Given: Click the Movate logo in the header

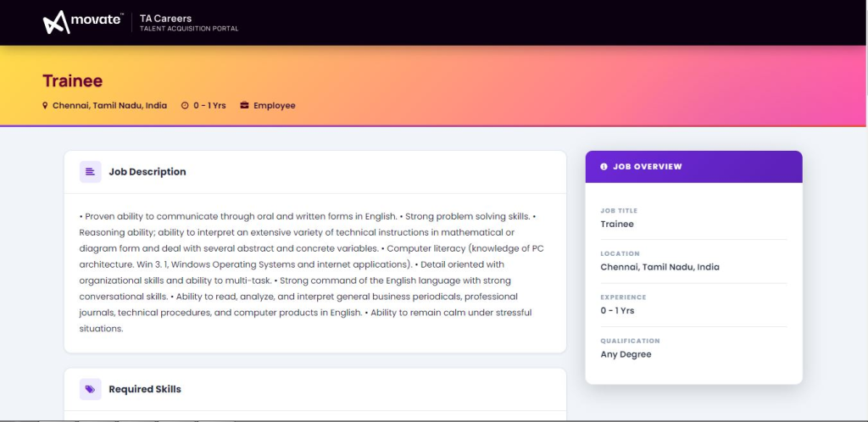Looking at the screenshot, I should [x=83, y=22].
